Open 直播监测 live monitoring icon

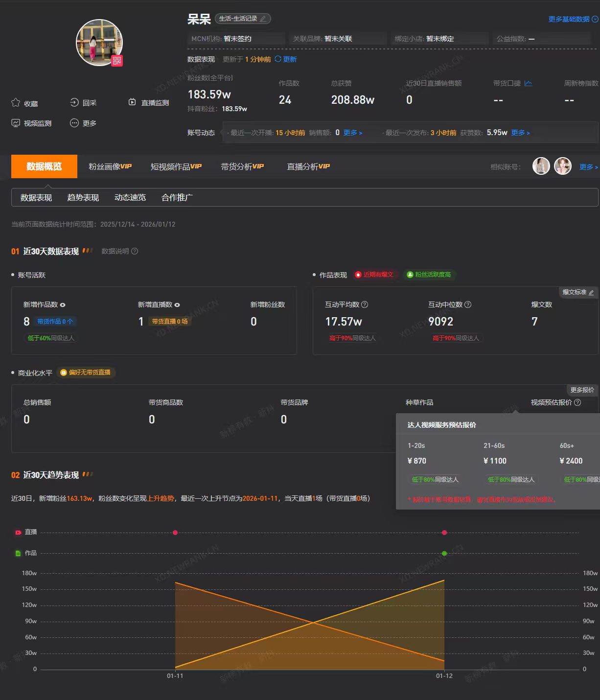(132, 102)
